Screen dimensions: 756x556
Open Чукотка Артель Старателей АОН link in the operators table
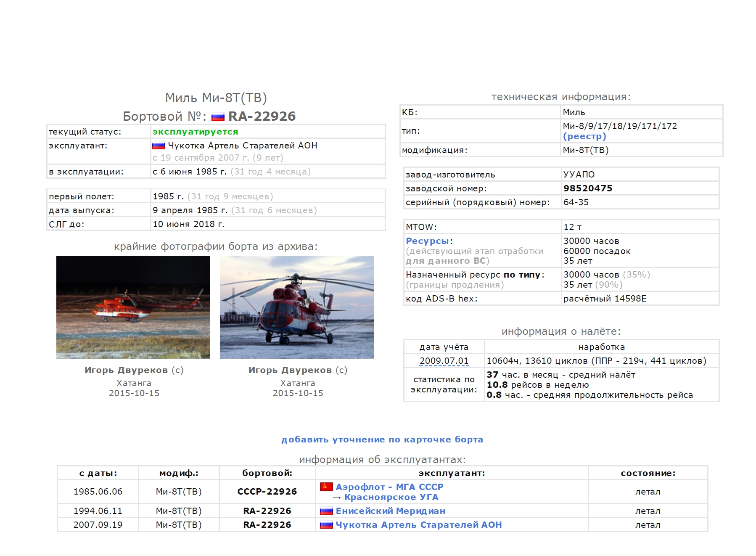point(418,525)
